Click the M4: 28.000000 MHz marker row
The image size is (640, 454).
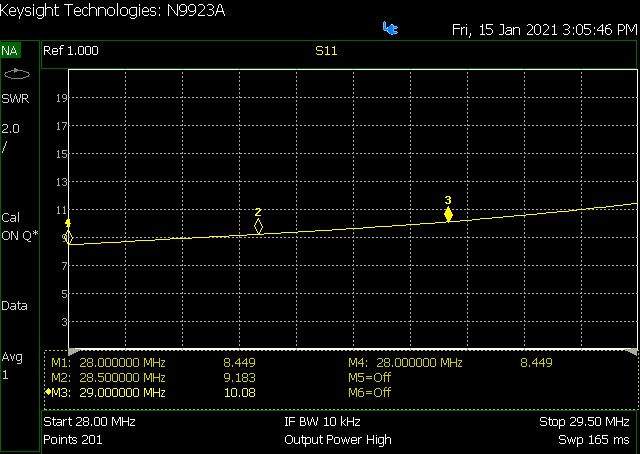pyautogui.click(x=450, y=363)
